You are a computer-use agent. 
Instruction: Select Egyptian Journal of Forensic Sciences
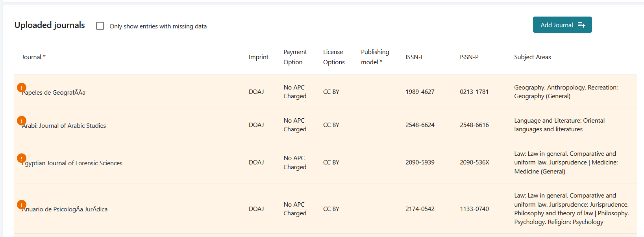tap(72, 163)
